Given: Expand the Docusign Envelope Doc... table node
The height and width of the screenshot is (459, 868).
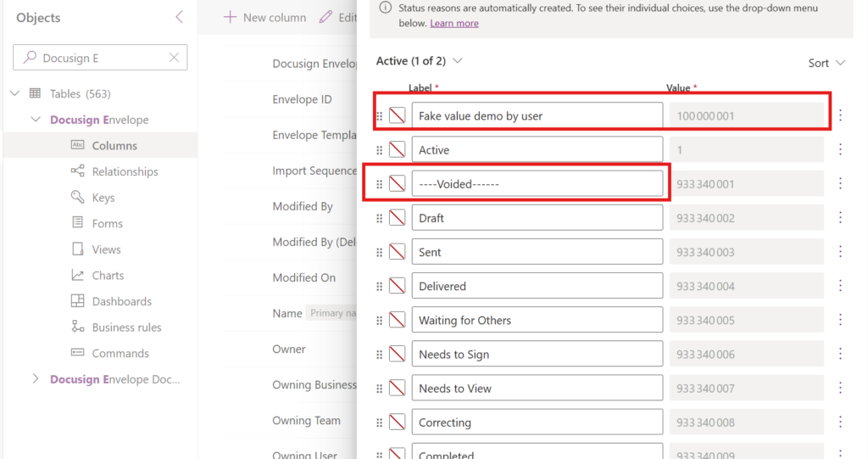Looking at the screenshot, I should click(x=36, y=379).
